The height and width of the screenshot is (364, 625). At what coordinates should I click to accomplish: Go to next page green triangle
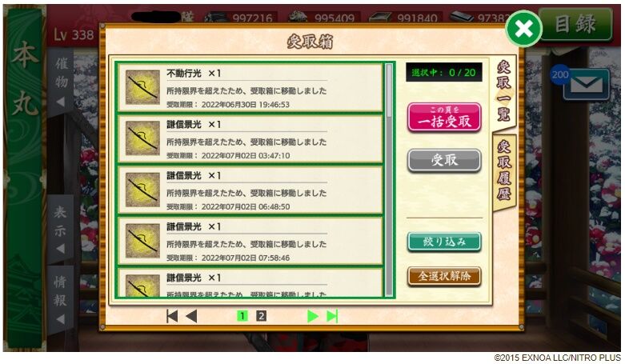(313, 316)
